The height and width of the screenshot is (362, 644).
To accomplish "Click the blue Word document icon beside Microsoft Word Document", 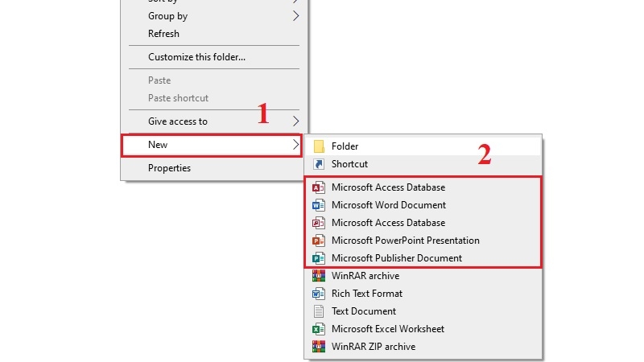I will tap(319, 205).
